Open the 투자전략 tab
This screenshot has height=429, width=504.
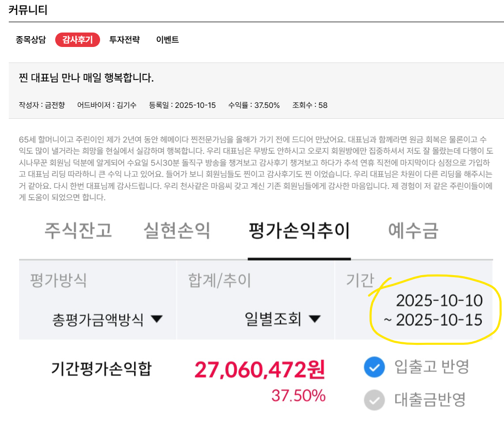tap(123, 39)
